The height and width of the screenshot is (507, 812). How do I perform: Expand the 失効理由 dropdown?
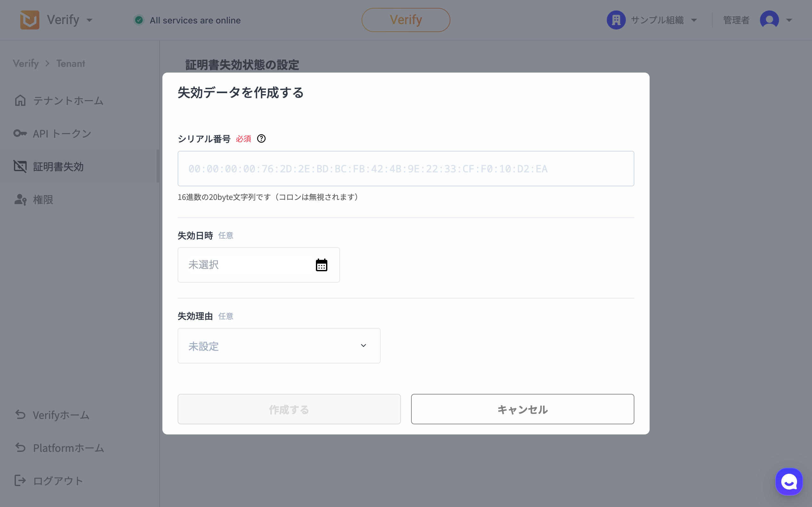point(279,346)
